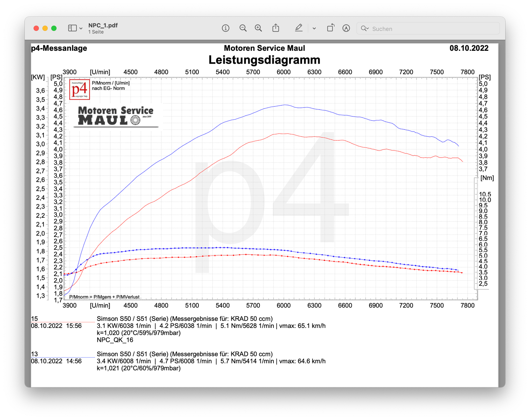This screenshot has width=530, height=420.
Task: Minimize the window using the yellow button
Action: [x=45, y=28]
